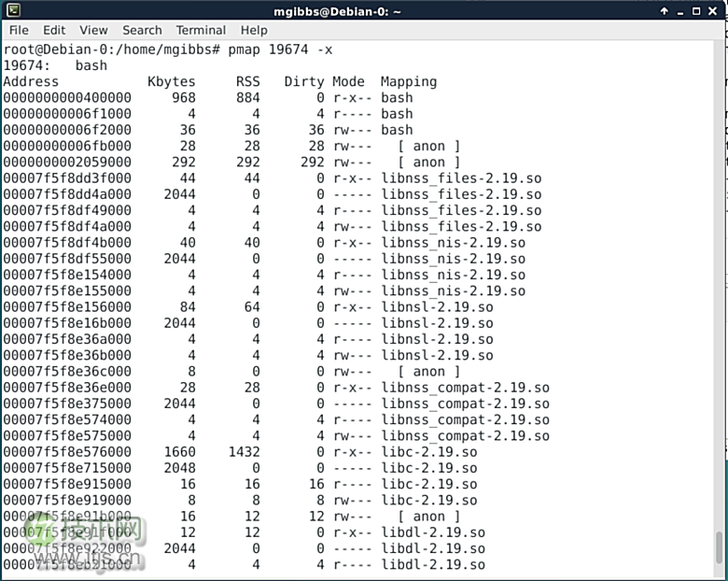728x581 pixels.
Task: Click the terminal window icon in title bar
Action: pyautogui.click(x=13, y=9)
